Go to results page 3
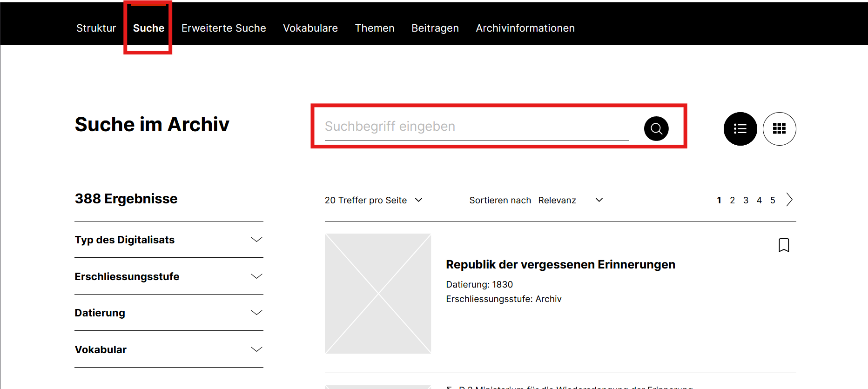Viewport: 868px width, 389px height. tap(746, 200)
